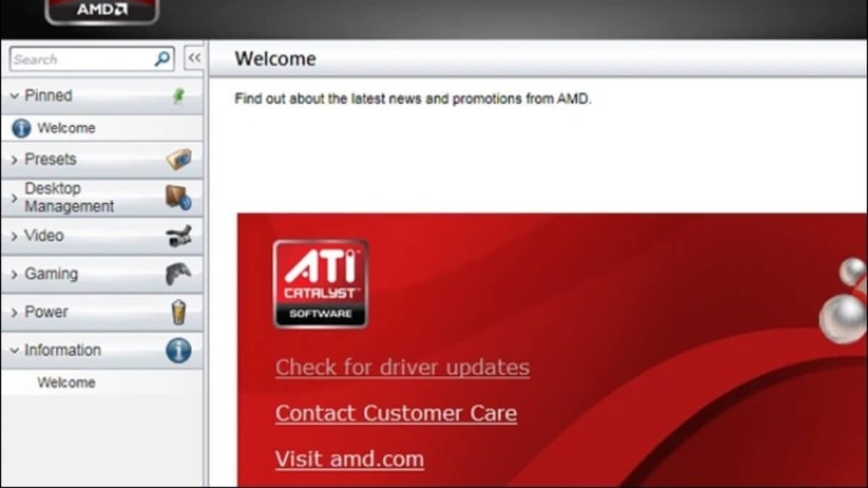The height and width of the screenshot is (488, 868).
Task: Click the Information blue circle icon
Action: coord(179,350)
